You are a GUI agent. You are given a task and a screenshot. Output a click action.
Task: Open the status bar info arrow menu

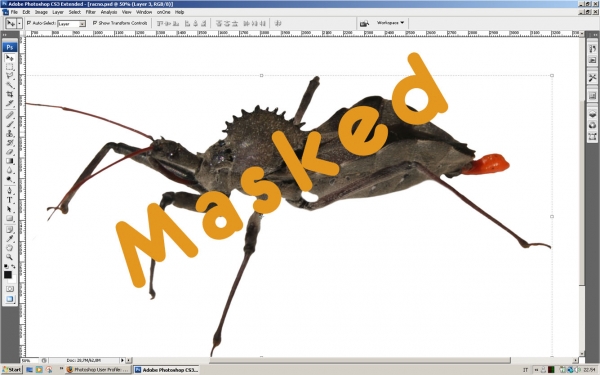(122, 360)
